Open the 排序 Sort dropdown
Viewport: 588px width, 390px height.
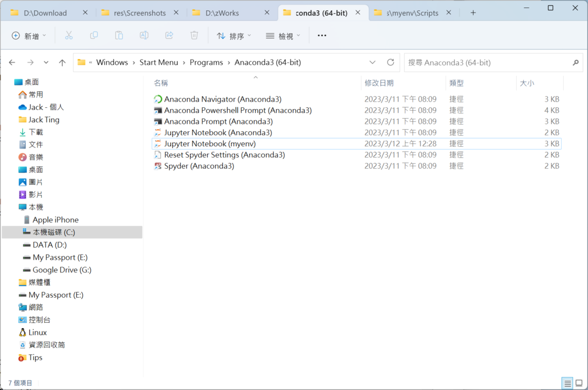[x=234, y=36]
